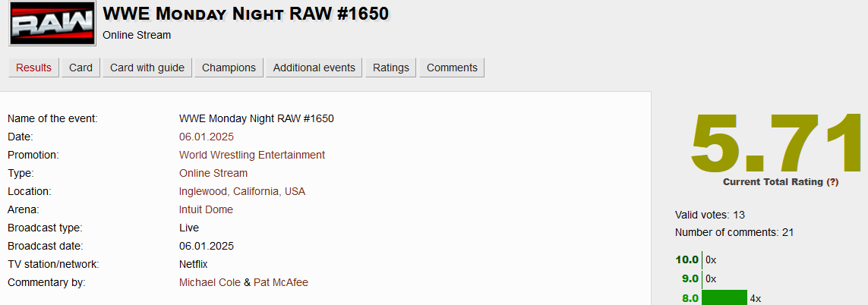The width and height of the screenshot is (868, 305).
Task: Click the green 8.0 rating bar
Action: 724,298
